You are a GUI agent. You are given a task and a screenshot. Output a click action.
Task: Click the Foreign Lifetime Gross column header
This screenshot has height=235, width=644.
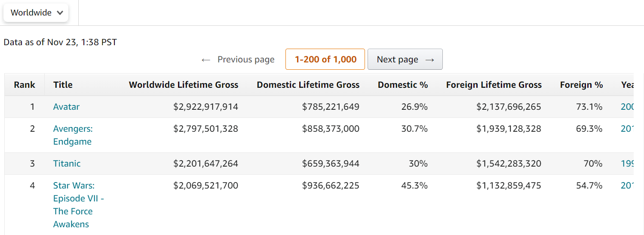coord(494,85)
